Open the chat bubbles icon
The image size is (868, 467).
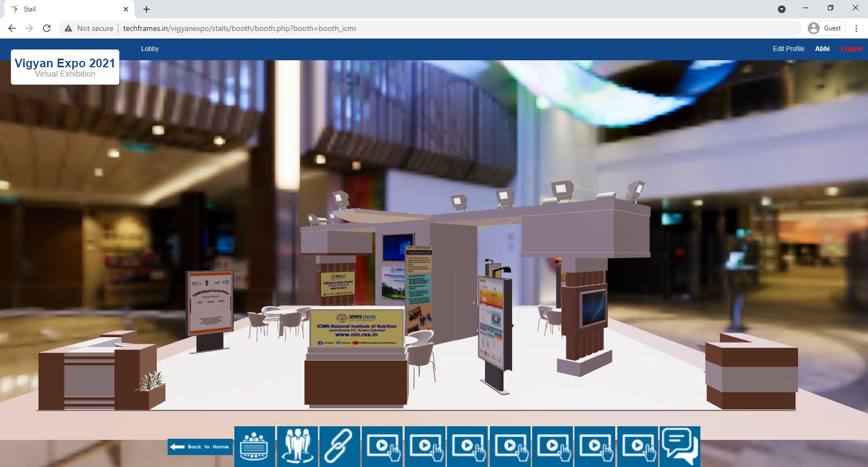[680, 446]
